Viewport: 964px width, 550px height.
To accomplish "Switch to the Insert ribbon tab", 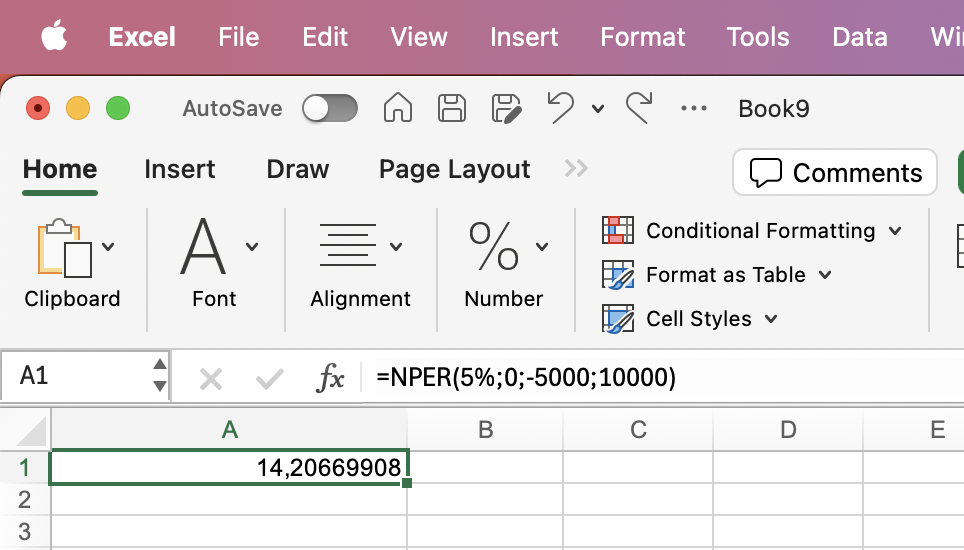I will (x=180, y=169).
